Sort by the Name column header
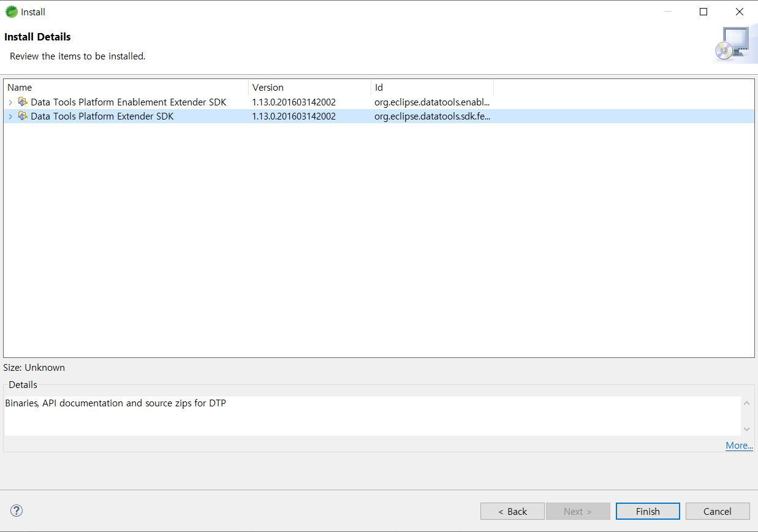Screen dimensions: 758x532 point(126,87)
